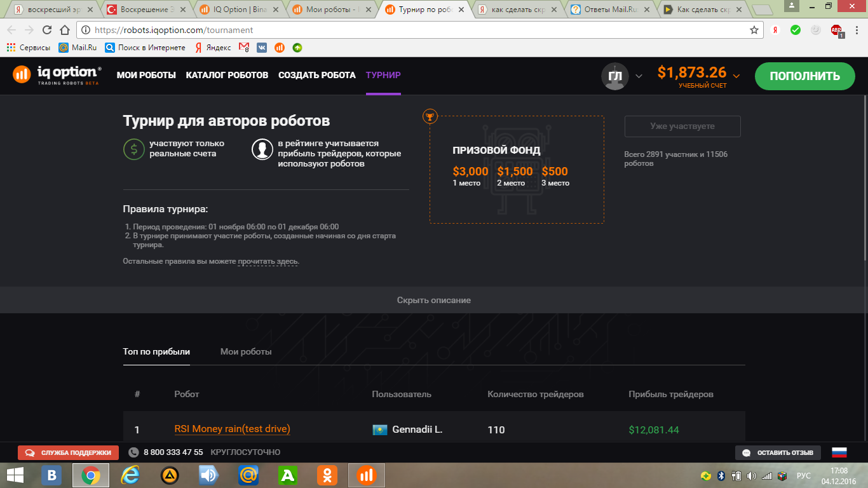868x488 pixels.
Task: Bookmark page with star icon
Action: tap(754, 30)
